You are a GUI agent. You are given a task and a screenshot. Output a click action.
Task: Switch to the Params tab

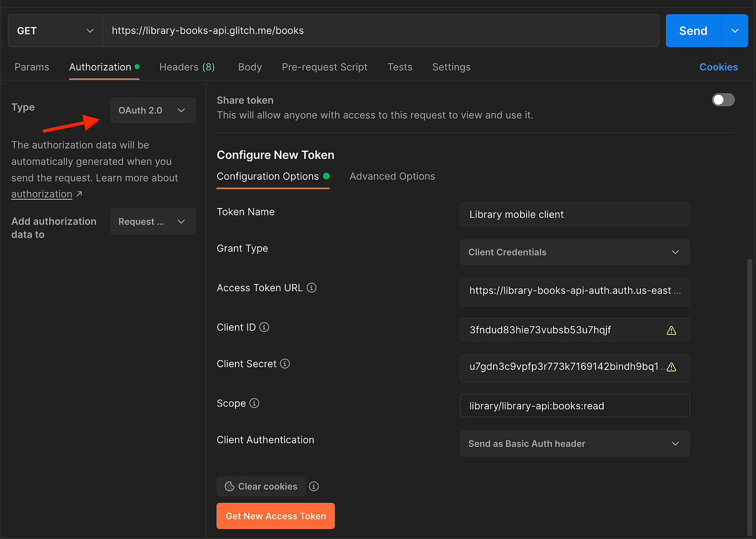(32, 67)
